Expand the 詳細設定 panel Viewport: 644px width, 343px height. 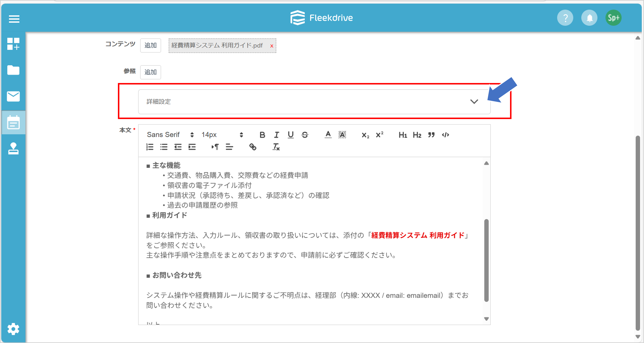tap(314, 102)
